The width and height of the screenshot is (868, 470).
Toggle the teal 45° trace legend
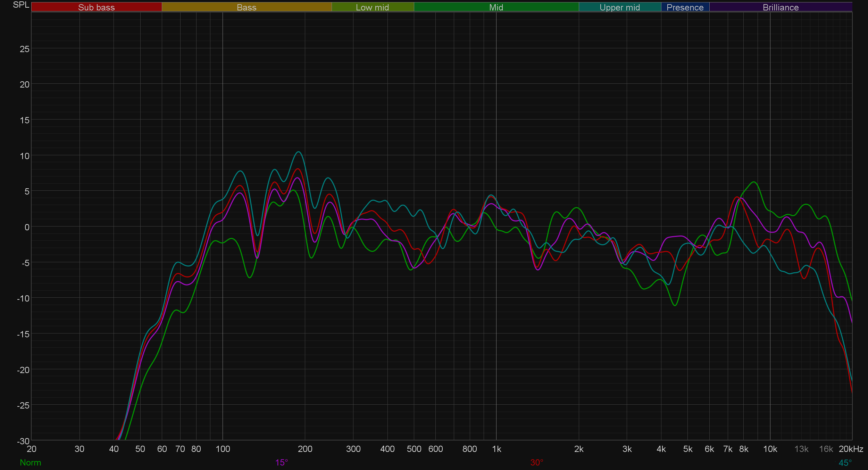click(845, 463)
